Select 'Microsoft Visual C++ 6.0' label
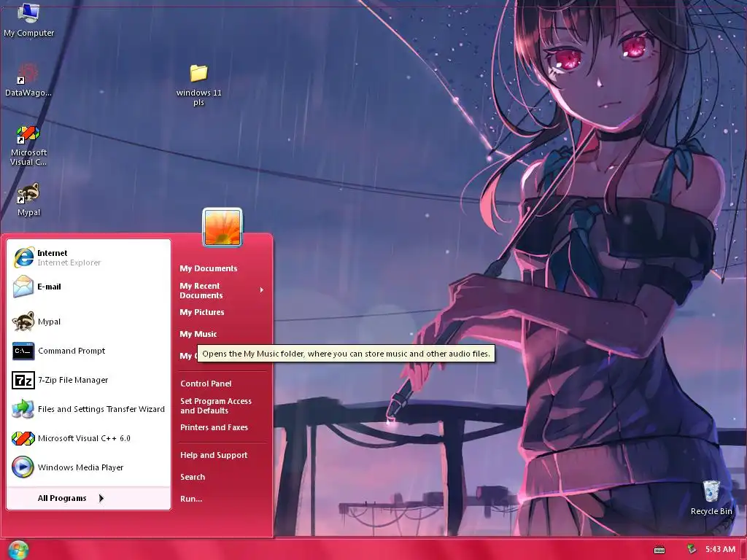Viewport: 747px width, 560px height. [x=84, y=438]
